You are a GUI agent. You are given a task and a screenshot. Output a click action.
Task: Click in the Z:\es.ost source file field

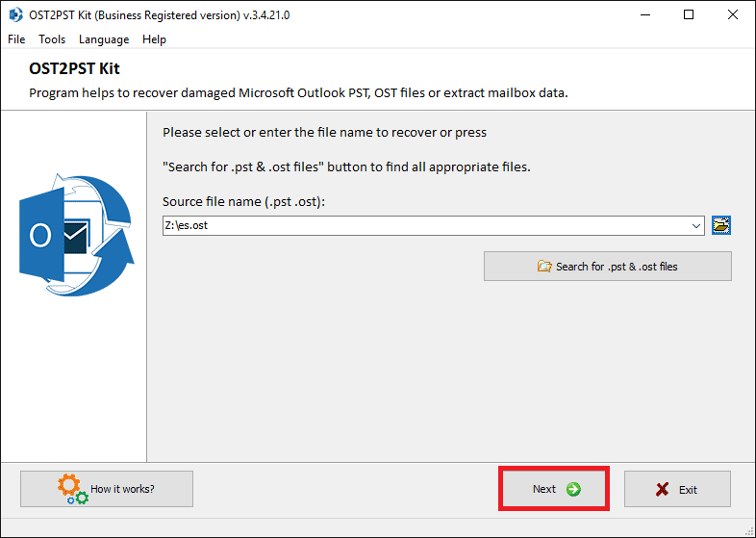[425, 226]
